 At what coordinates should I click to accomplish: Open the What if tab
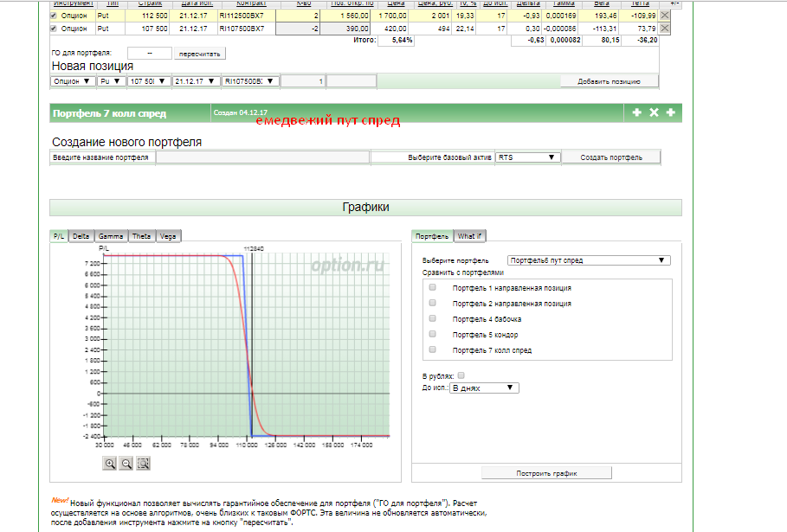pos(469,236)
